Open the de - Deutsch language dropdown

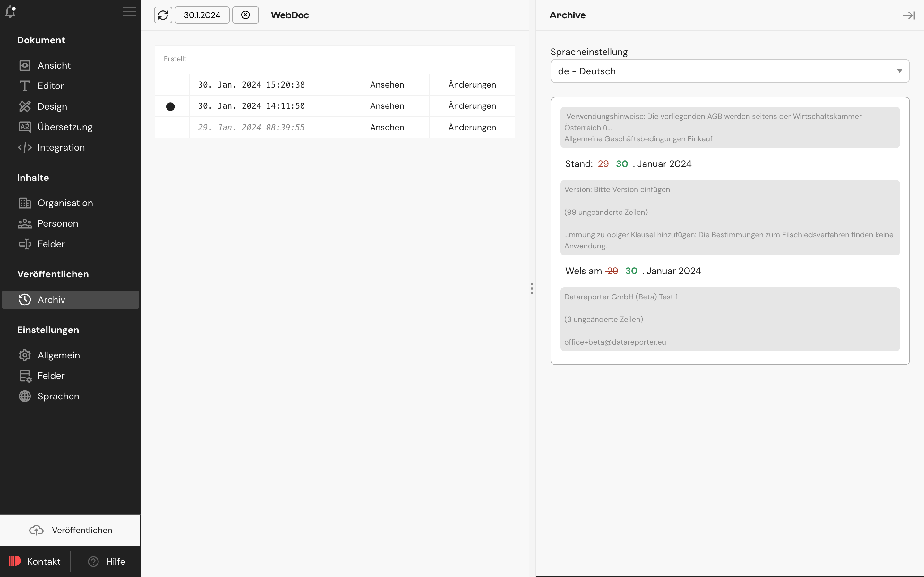729,71
